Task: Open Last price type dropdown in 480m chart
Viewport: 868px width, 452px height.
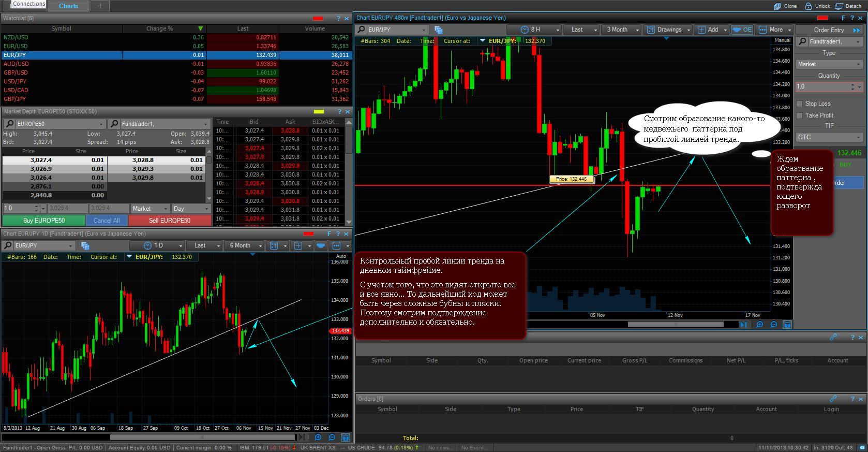Action: point(582,30)
